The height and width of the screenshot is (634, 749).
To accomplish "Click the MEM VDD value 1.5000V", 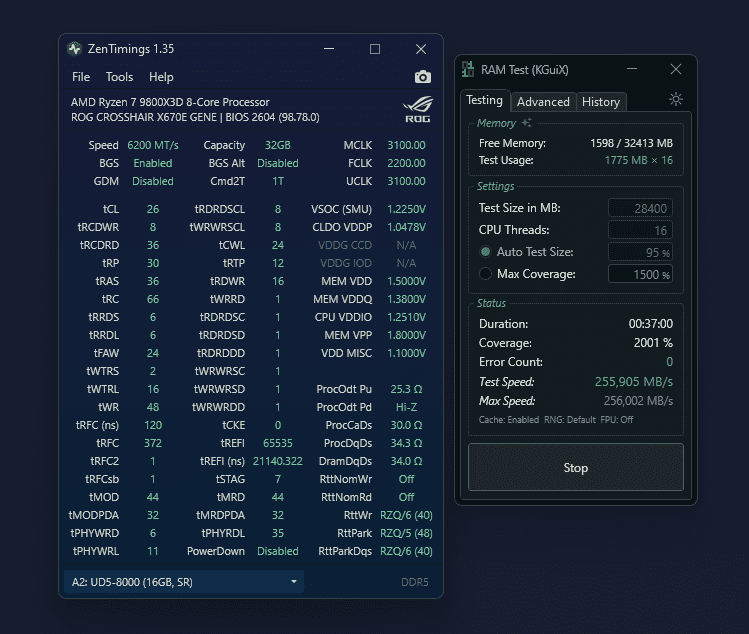I will 406,281.
